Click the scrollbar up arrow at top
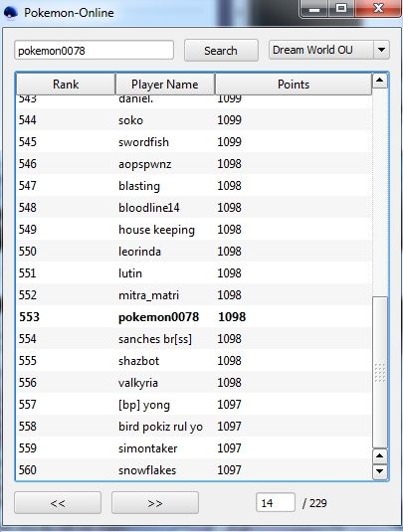403x532 pixels. point(379,81)
